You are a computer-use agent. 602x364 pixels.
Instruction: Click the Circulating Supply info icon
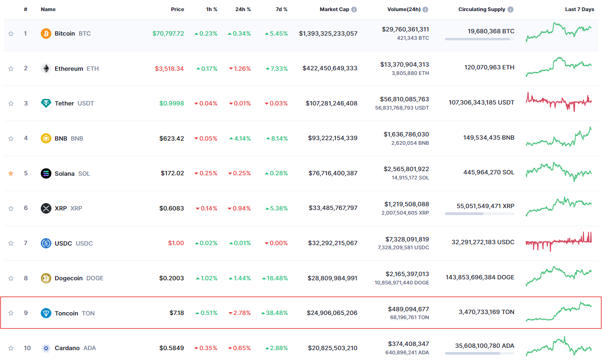click(x=510, y=9)
